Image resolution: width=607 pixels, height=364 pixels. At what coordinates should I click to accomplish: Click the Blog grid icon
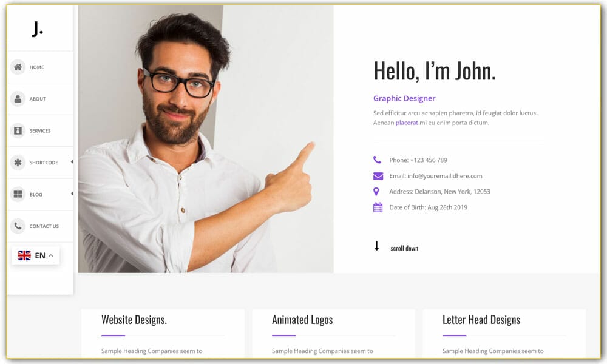[x=18, y=194]
